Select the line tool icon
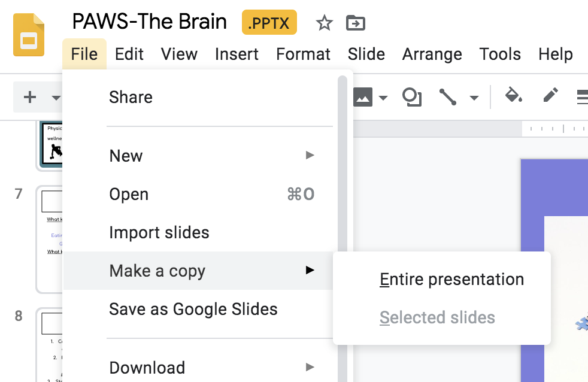The width and height of the screenshot is (588, 382). [448, 97]
